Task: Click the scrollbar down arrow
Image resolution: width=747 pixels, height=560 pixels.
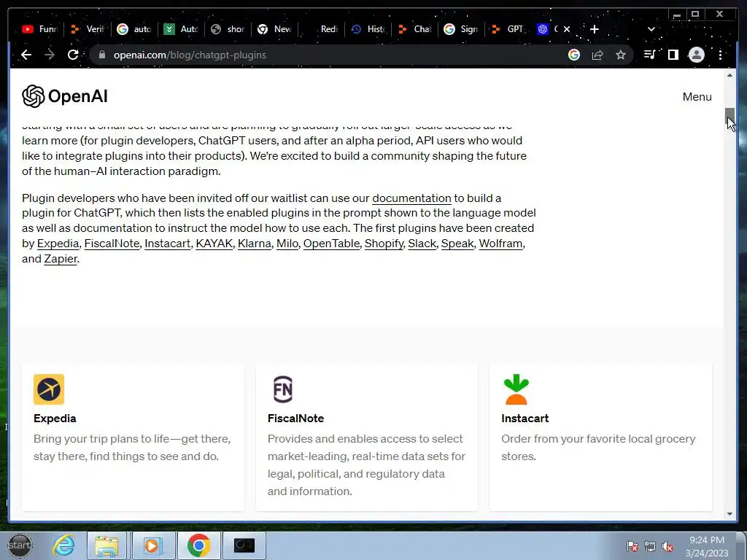Action: pos(729,514)
